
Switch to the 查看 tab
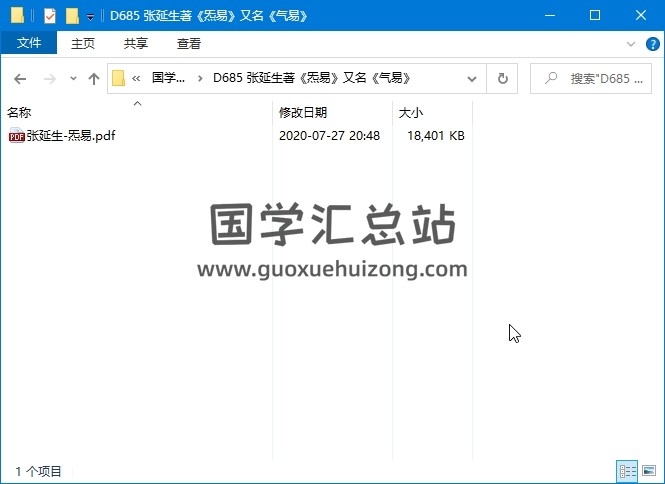[x=189, y=43]
